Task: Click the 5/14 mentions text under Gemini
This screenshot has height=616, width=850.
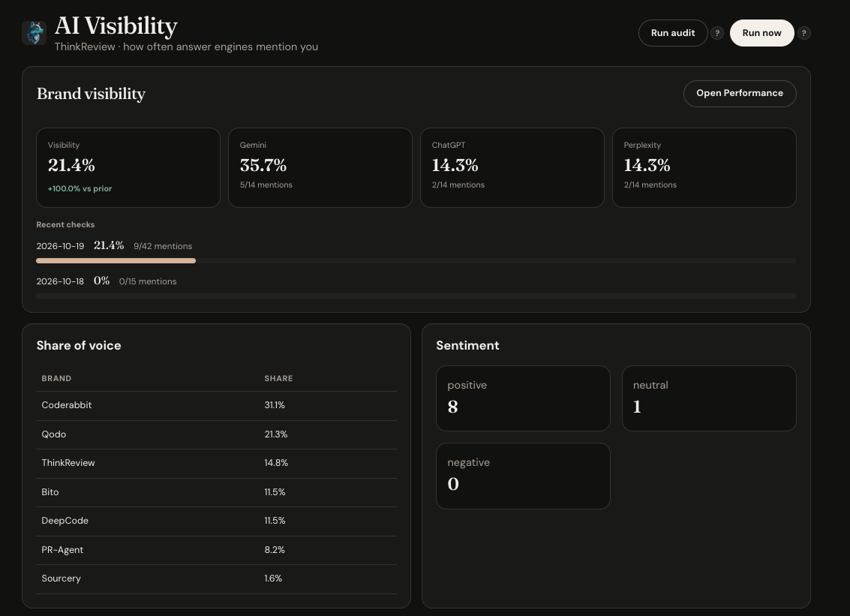Action: [x=266, y=185]
